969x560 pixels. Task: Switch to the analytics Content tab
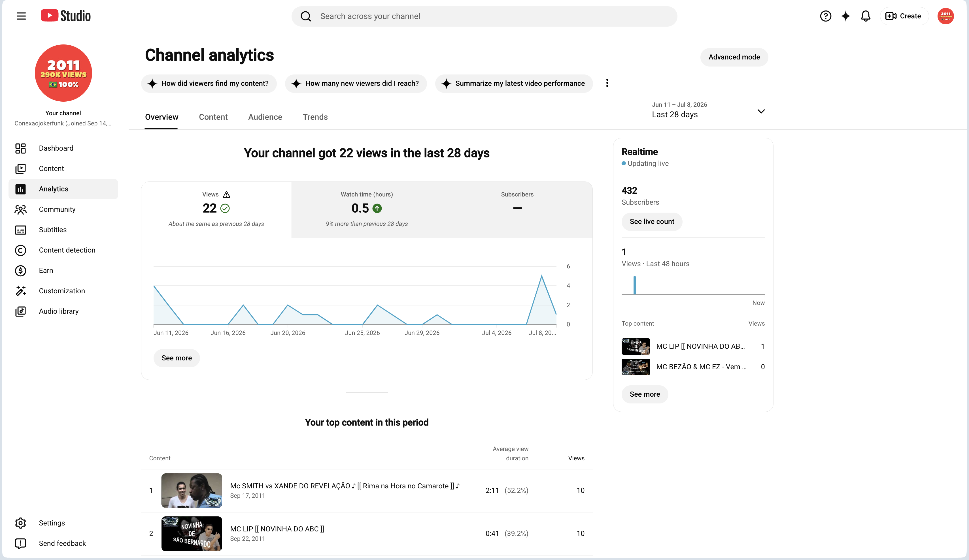(213, 117)
